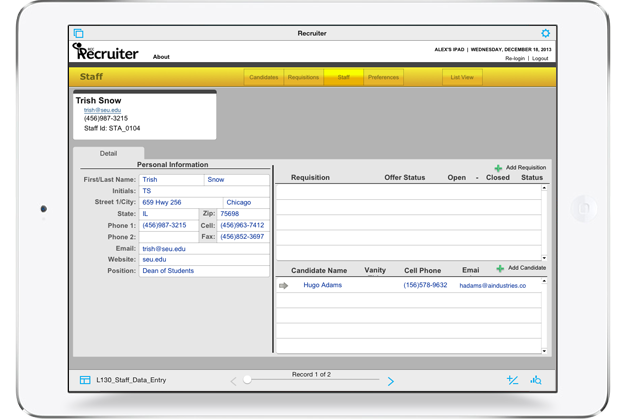Go to previous record arrow
This screenshot has width=622, height=420.
coord(233,382)
